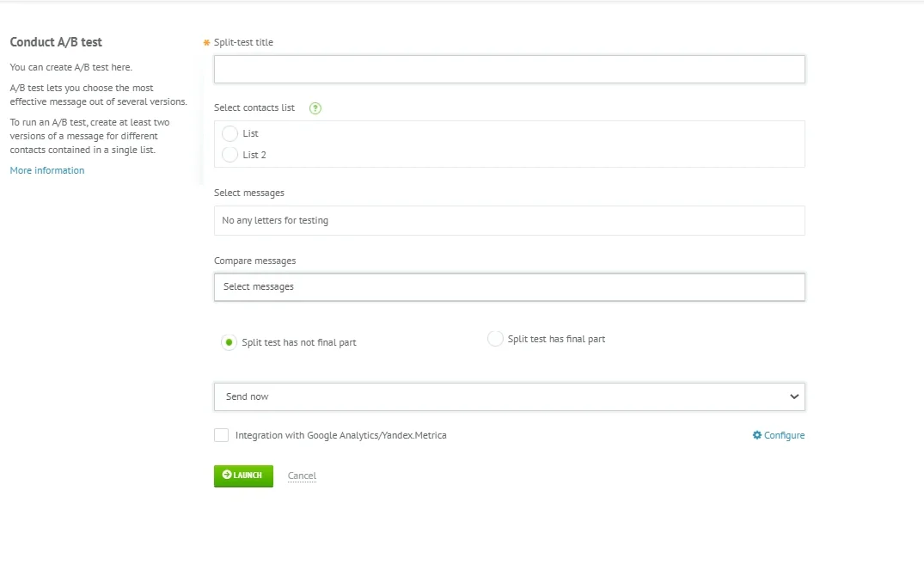The height and width of the screenshot is (565, 924).
Task: Open the 'More information' link
Action: click(x=47, y=170)
